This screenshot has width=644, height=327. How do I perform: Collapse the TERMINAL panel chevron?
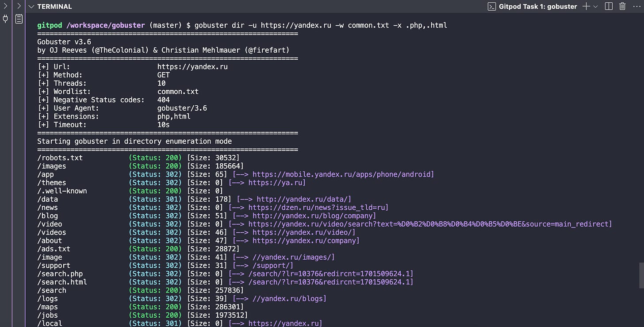coord(31,6)
